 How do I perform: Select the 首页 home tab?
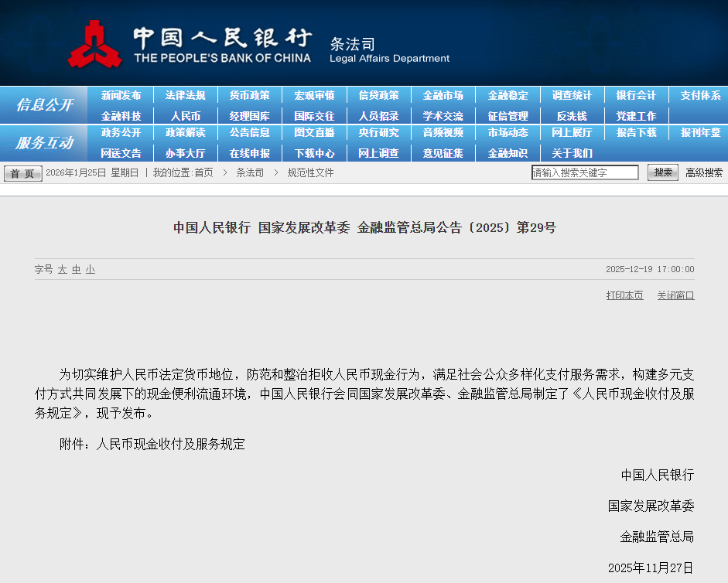pos(22,172)
